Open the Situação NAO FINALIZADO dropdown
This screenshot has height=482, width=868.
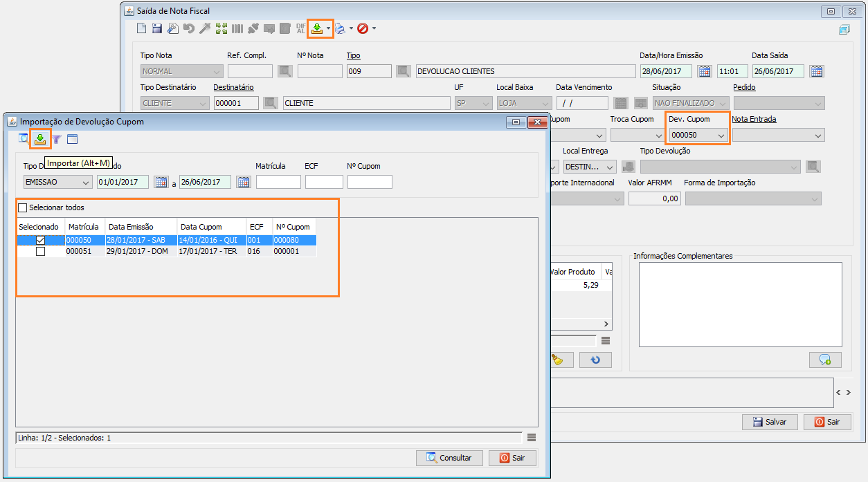pos(690,103)
